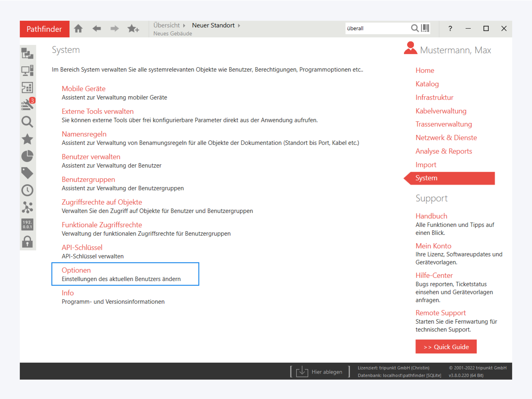Viewport: 532px width, 399px height.
Task: Click the padlock icon in sidebar
Action: tap(27, 241)
